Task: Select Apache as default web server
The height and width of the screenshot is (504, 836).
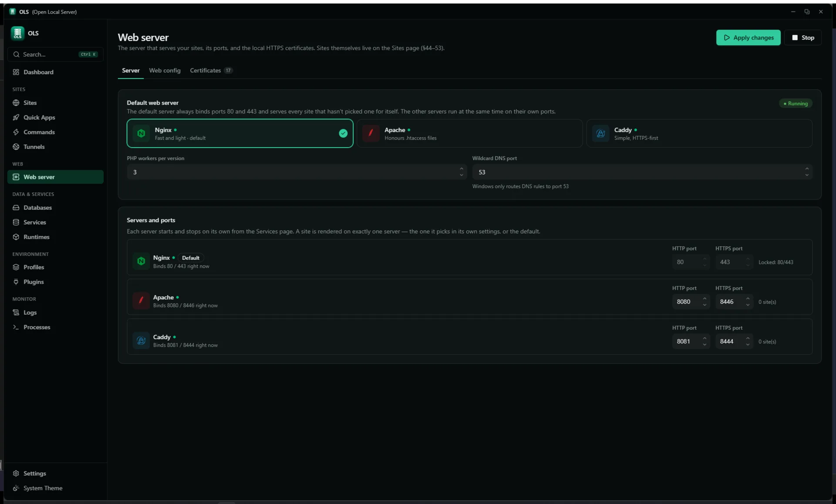Action: 469,134
